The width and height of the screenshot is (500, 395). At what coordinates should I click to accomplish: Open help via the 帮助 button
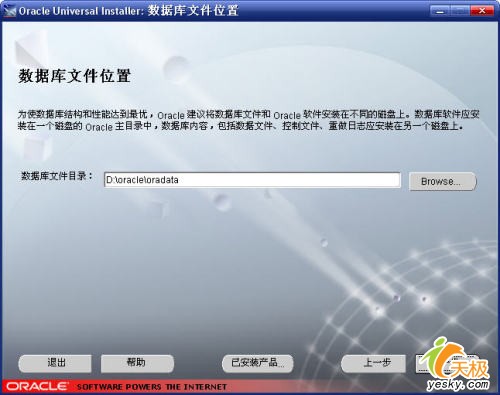(x=137, y=363)
